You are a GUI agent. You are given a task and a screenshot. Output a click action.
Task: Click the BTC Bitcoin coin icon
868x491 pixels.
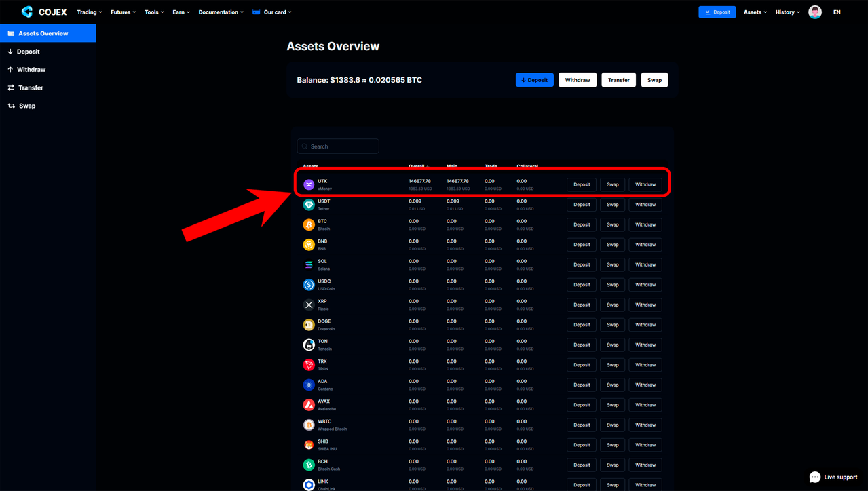click(x=309, y=224)
